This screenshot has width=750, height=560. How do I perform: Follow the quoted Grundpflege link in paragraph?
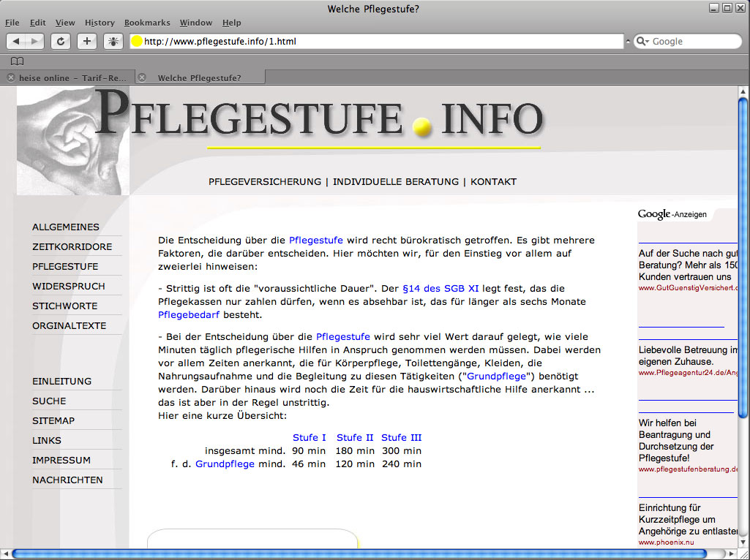coord(497,376)
